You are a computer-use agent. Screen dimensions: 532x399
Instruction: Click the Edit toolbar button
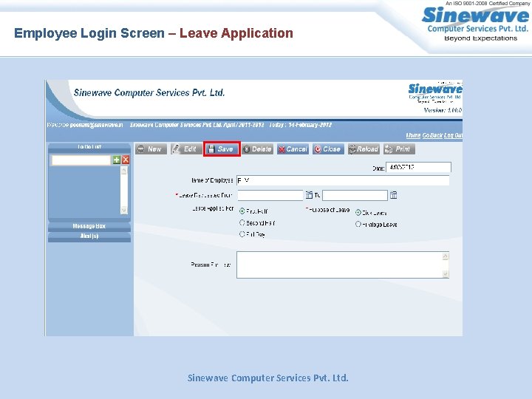[x=185, y=149]
